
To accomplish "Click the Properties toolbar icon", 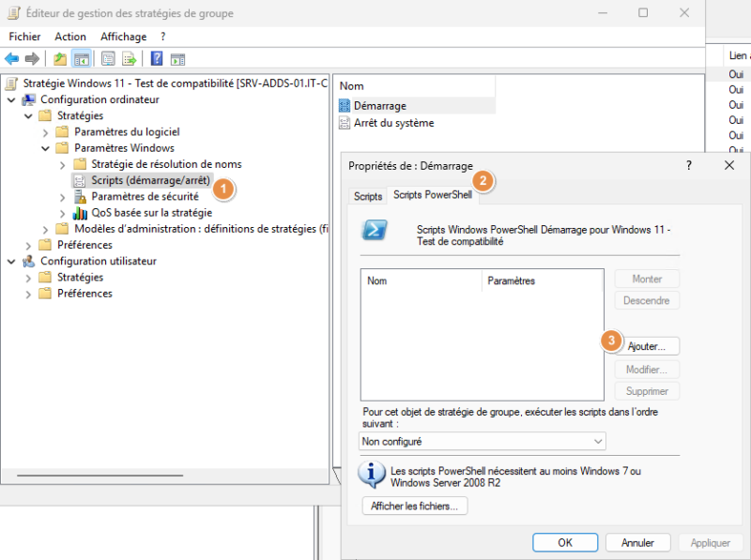I will coord(108,59).
